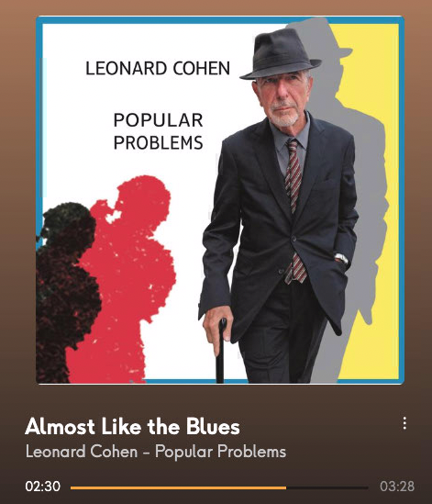Image resolution: width=432 pixels, height=504 pixels.
Task: Tap the black cane on the album cover
Action: pyautogui.click(x=221, y=352)
